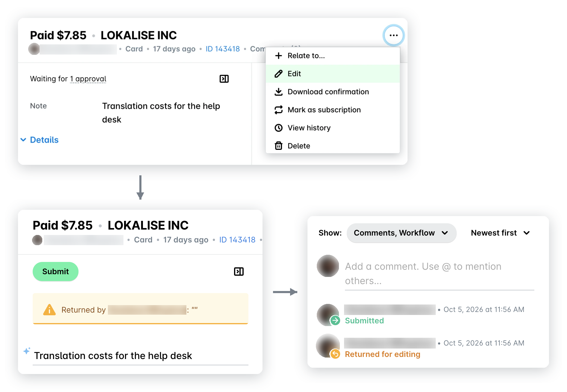The height and width of the screenshot is (392, 567).
Task: Click the clock icon for history
Action: 278,128
